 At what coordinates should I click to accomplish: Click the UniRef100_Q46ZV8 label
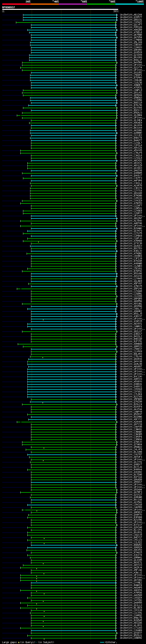pyautogui.click(x=131, y=170)
